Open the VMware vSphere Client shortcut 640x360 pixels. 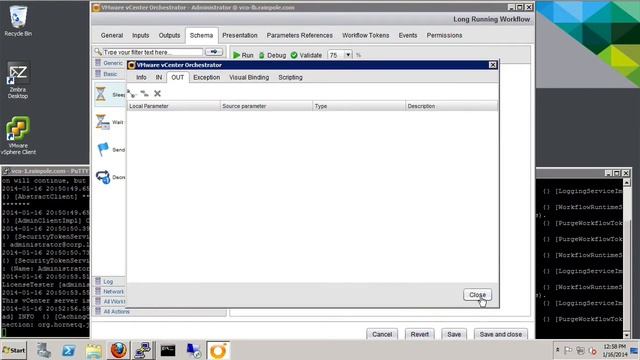point(18,136)
